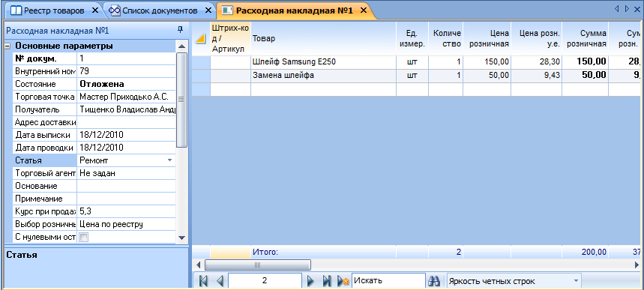Click the grid scroll-left arrow
Viewport: 644px width, 290px height.
(198, 265)
